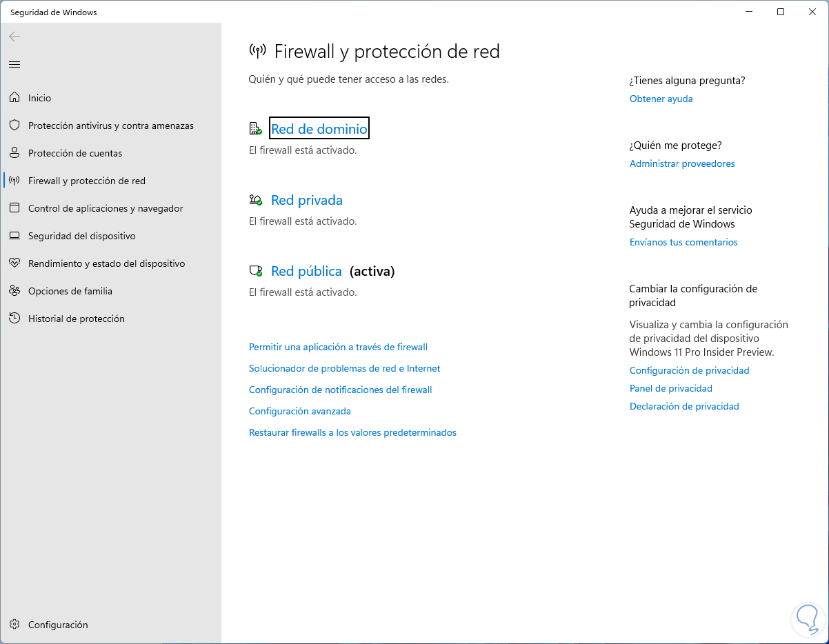Click Obtener ayuda link

point(661,99)
